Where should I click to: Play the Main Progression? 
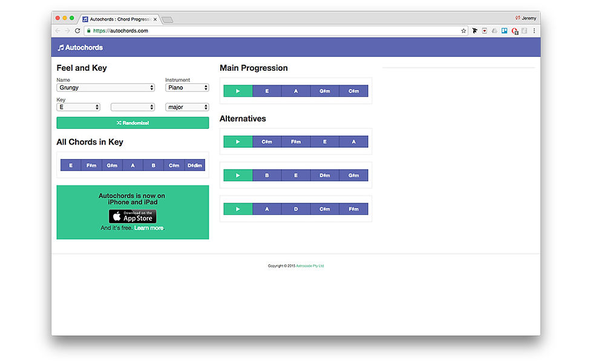pyautogui.click(x=238, y=91)
